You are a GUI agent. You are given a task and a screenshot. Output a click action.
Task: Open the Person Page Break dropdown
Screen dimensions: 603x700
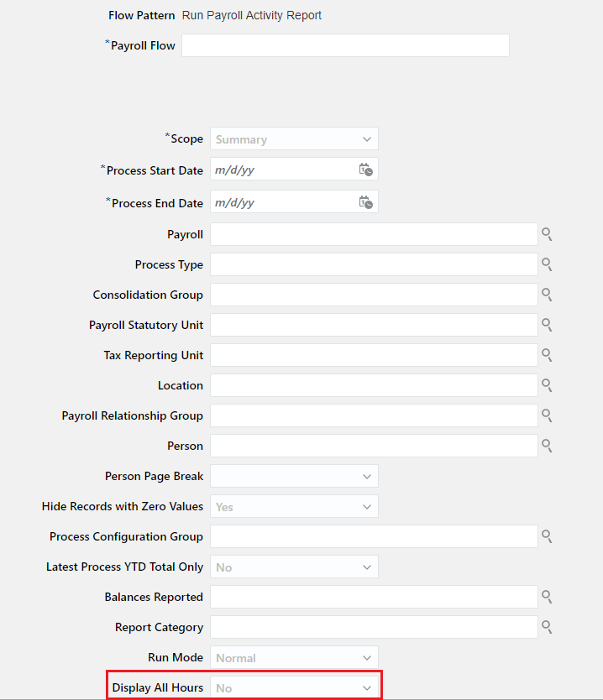(367, 477)
